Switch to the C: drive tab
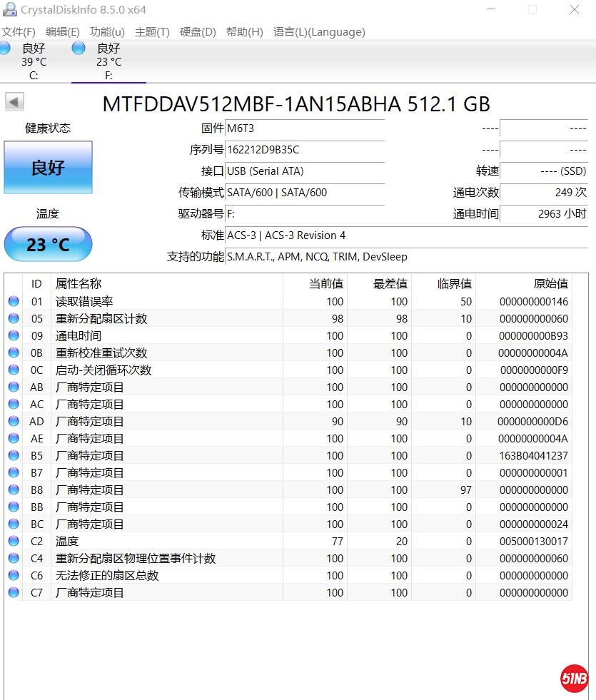 [x=33, y=61]
